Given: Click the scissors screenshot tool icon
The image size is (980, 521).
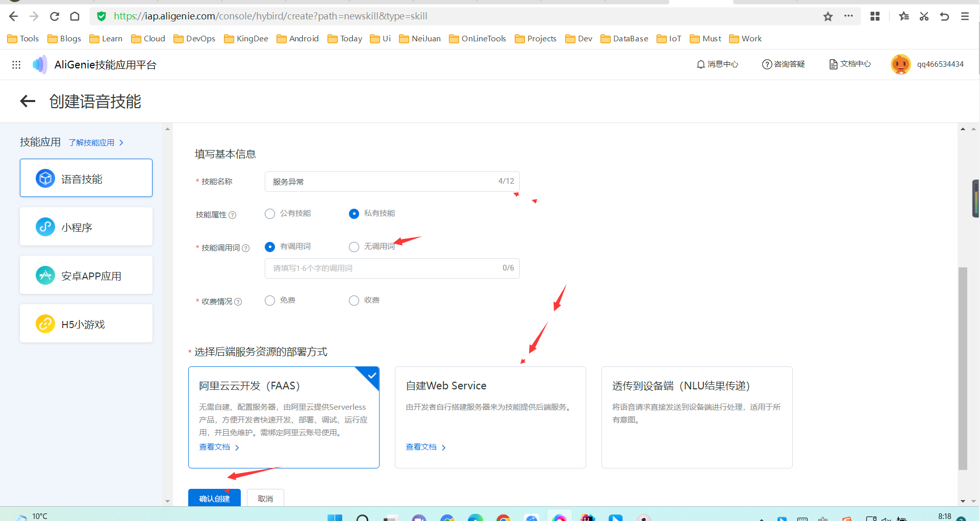Looking at the screenshot, I should pos(924,16).
